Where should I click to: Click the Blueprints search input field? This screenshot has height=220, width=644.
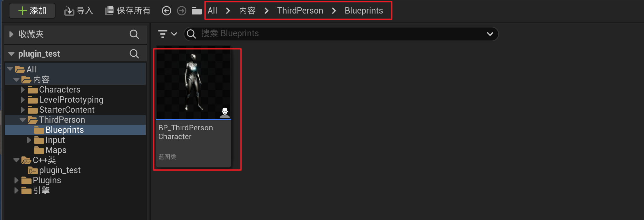pyautogui.click(x=341, y=34)
